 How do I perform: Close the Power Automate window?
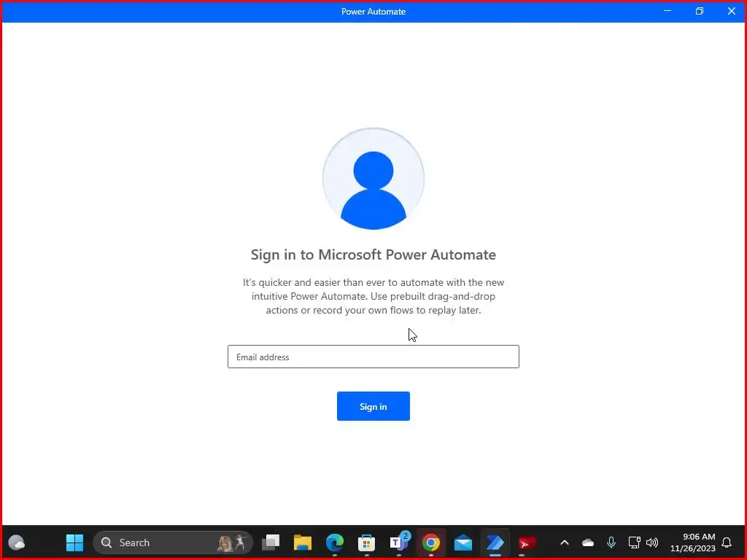(x=731, y=11)
